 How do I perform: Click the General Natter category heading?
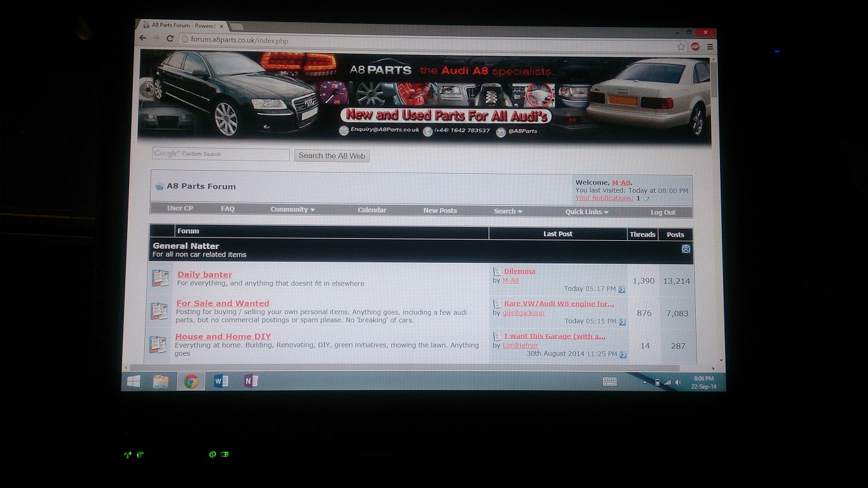tap(186, 246)
